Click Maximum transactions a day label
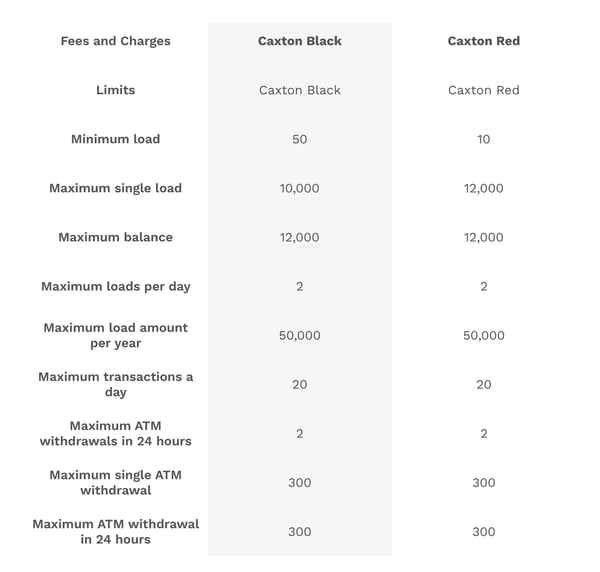 [x=116, y=384]
